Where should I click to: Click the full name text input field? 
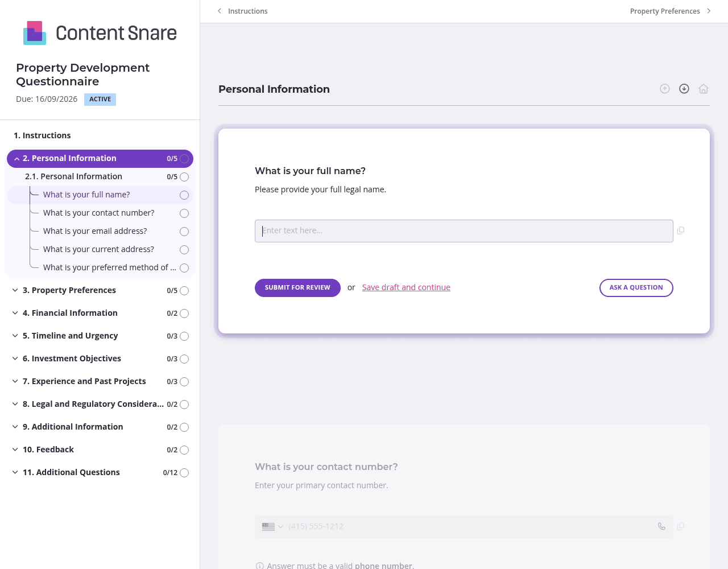464,231
